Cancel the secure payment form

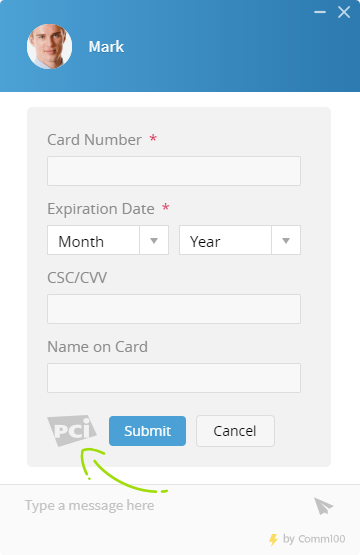(x=235, y=431)
